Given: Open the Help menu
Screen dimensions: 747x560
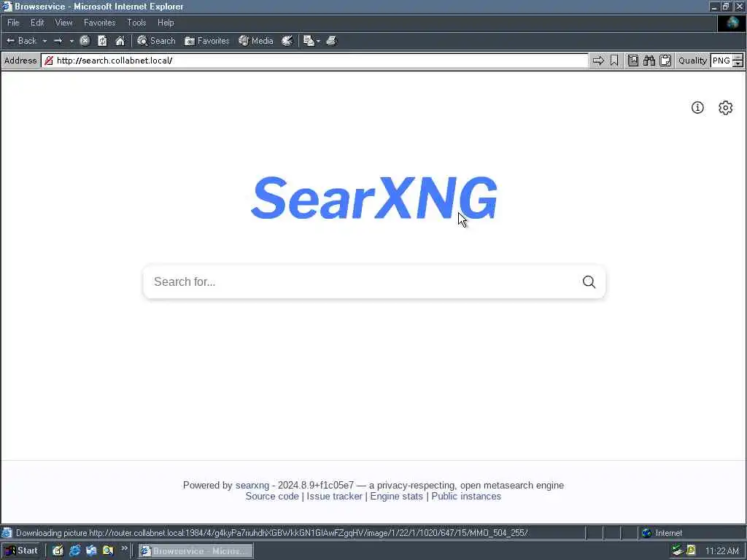Looking at the screenshot, I should 166,23.
